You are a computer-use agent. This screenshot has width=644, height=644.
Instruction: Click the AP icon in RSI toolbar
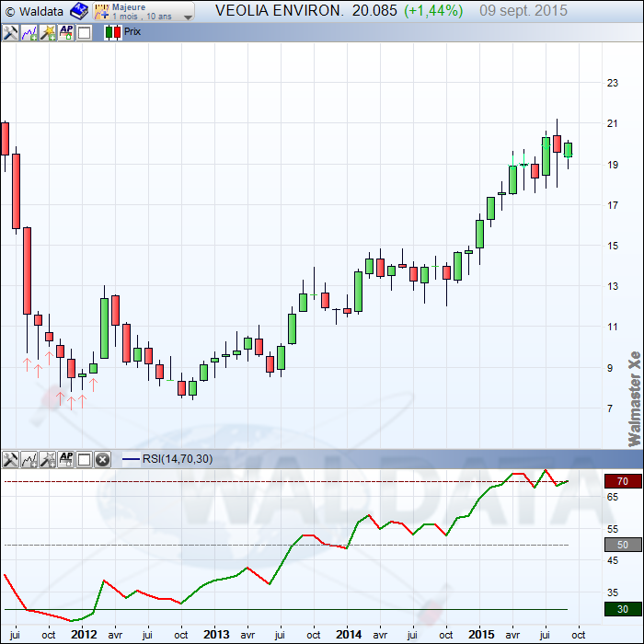pos(66,460)
